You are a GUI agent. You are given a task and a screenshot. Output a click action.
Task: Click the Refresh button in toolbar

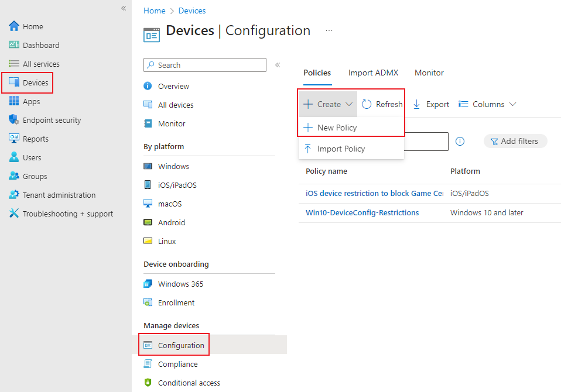click(x=382, y=104)
